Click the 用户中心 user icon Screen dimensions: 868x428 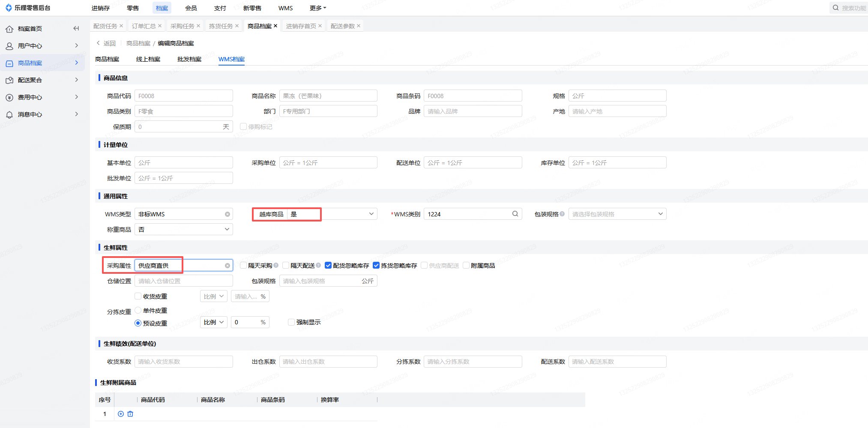pos(9,46)
